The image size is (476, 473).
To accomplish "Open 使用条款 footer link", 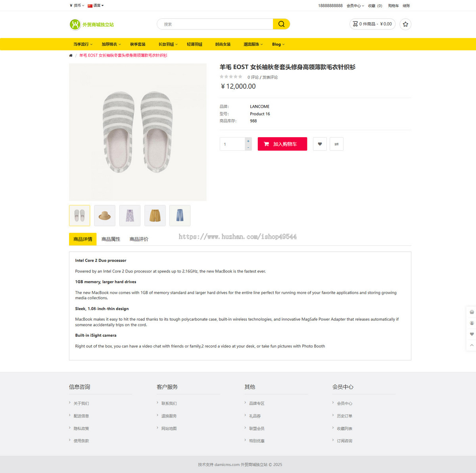I will [81, 441].
